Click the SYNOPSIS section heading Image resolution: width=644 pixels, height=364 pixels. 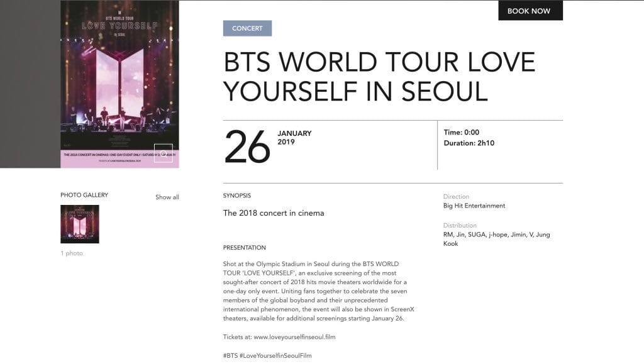pyautogui.click(x=237, y=196)
